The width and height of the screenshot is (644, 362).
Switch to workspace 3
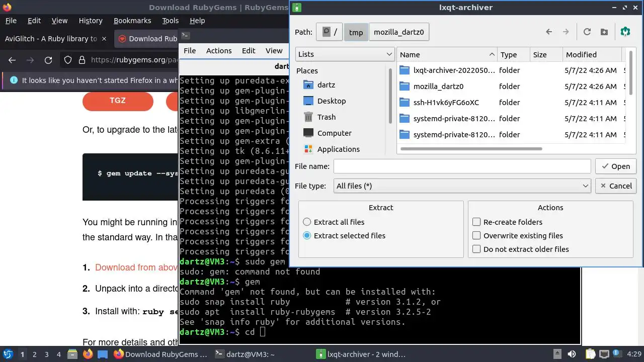click(x=46, y=354)
